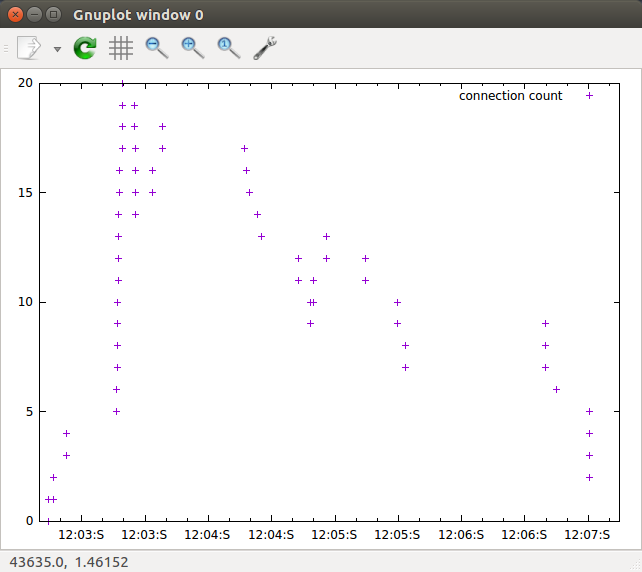
Task: Replot the graph with green refresh icon
Action: pos(86,47)
